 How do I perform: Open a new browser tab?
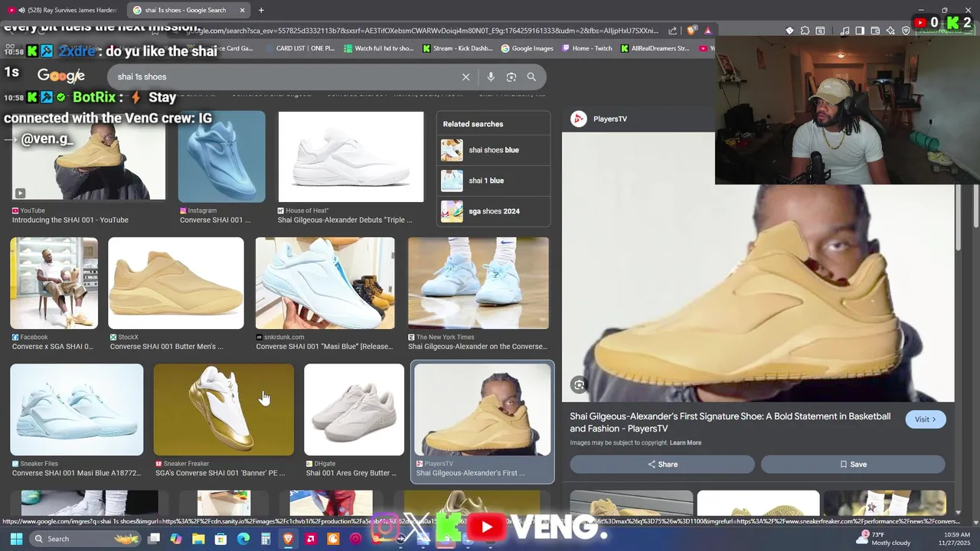click(x=261, y=10)
